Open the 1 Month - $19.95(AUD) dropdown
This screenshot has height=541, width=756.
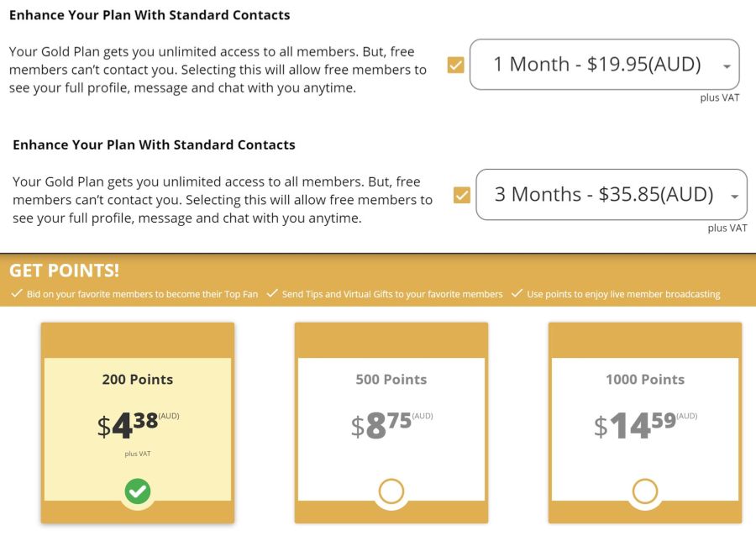point(605,64)
